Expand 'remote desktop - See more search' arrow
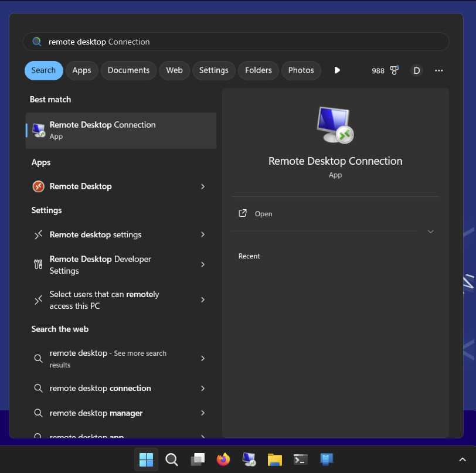The width and height of the screenshot is (476, 473). pyautogui.click(x=203, y=359)
